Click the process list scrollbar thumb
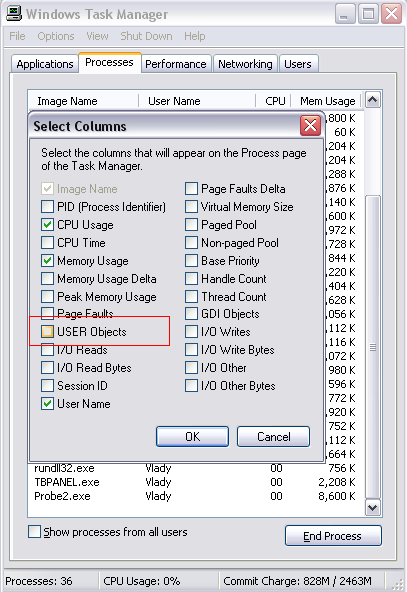 (x=373, y=347)
